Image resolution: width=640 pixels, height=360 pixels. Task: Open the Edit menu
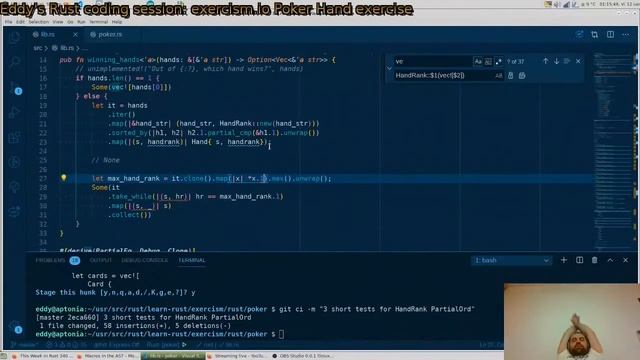(20, 22)
